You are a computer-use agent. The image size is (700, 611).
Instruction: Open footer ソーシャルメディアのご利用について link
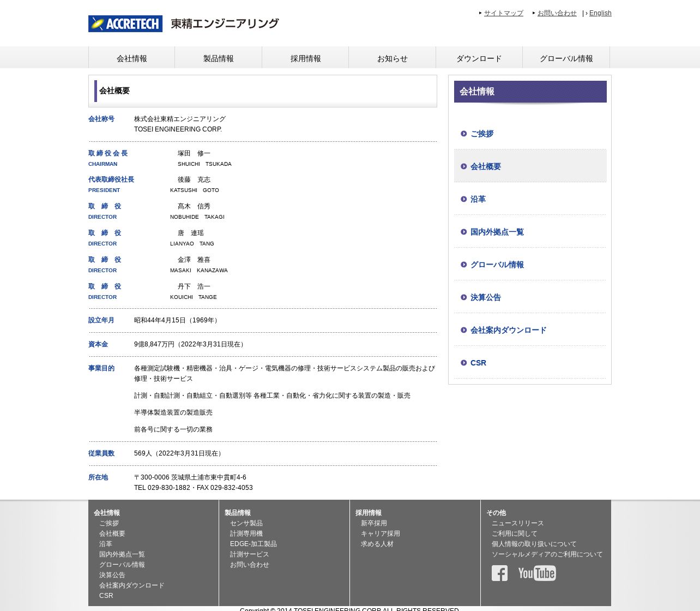[x=547, y=554]
